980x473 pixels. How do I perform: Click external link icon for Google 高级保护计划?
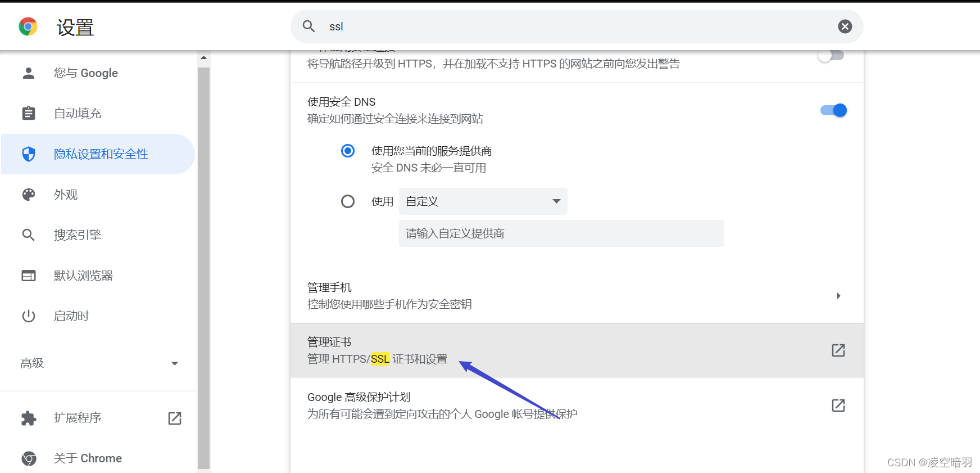[x=838, y=406]
